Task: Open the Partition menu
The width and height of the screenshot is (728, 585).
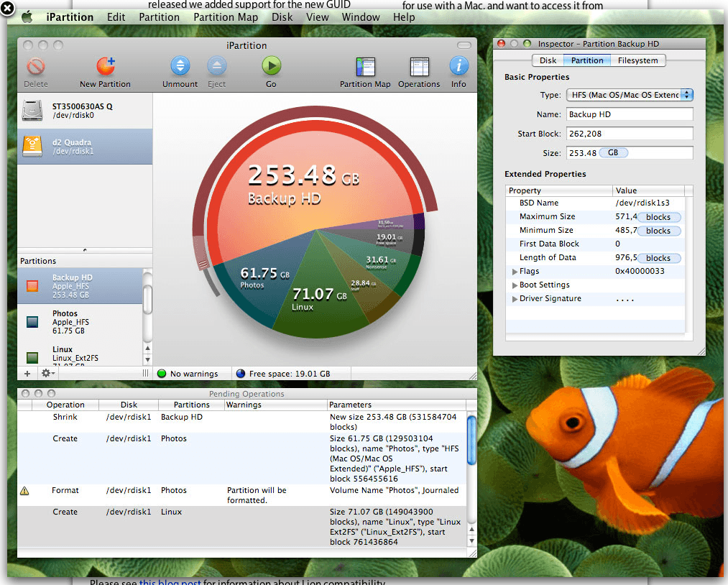Action: (x=160, y=17)
